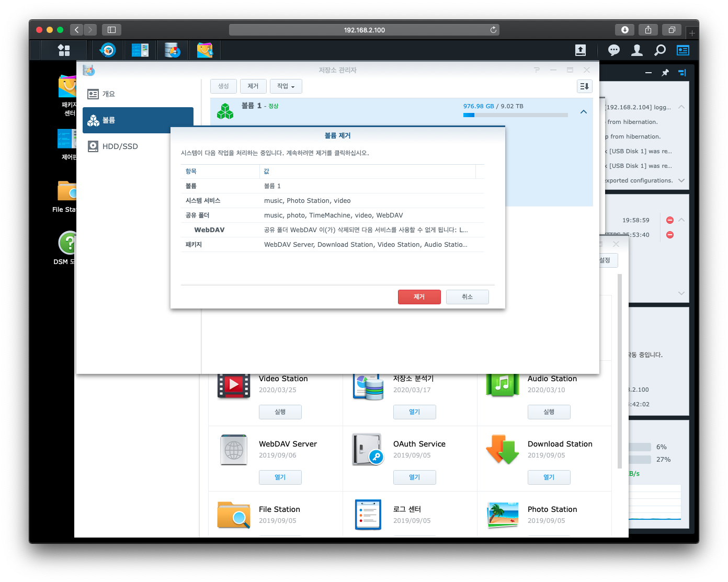Image resolution: width=728 pixels, height=582 pixels.
Task: Toggle the DSM widgets panel icon
Action: 683,50
